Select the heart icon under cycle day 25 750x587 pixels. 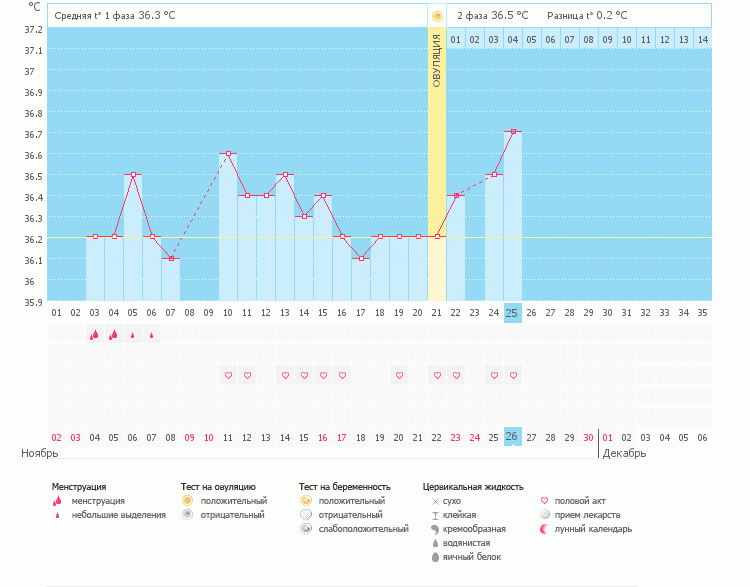513,375
